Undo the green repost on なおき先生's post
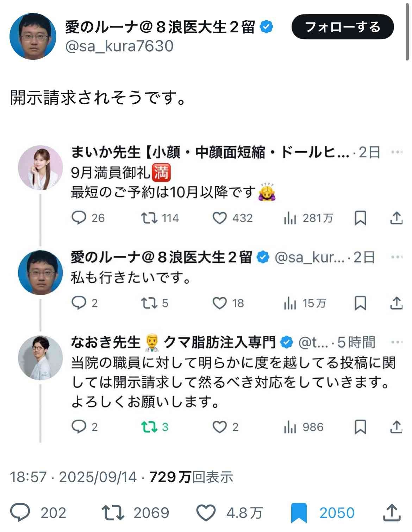 click(x=149, y=427)
